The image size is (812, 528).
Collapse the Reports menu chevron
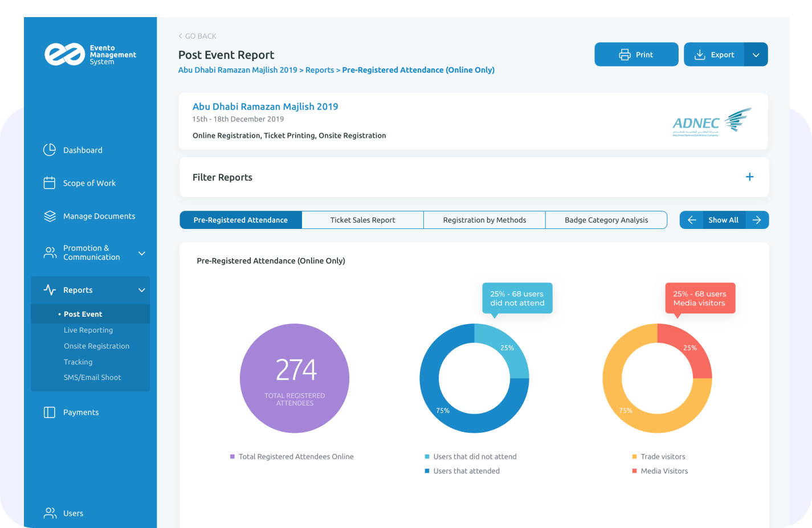[x=142, y=290]
